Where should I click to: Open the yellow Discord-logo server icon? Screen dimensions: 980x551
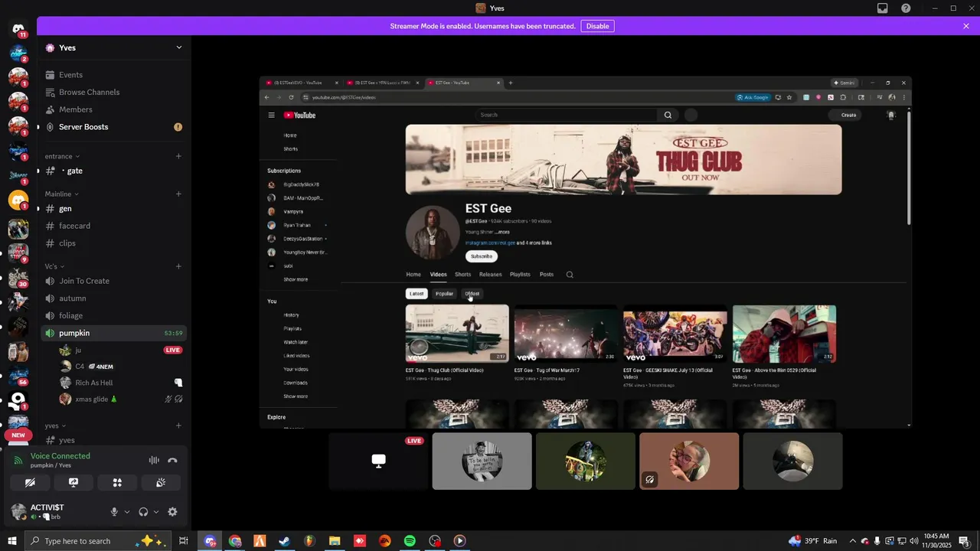pyautogui.click(x=18, y=201)
